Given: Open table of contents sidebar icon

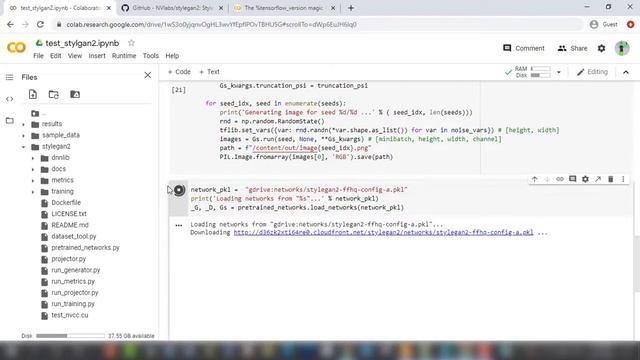Looking at the screenshot, I should (9, 77).
